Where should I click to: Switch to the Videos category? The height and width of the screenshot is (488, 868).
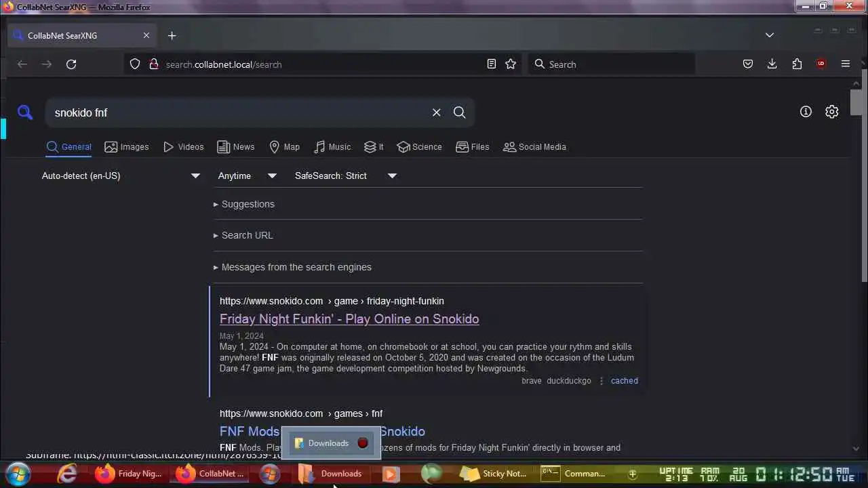[183, 147]
